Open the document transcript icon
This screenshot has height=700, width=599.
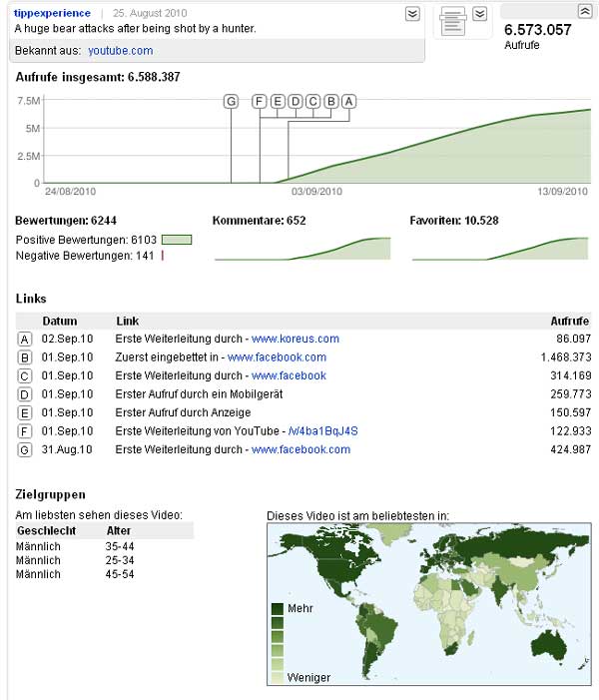pyautogui.click(x=452, y=21)
